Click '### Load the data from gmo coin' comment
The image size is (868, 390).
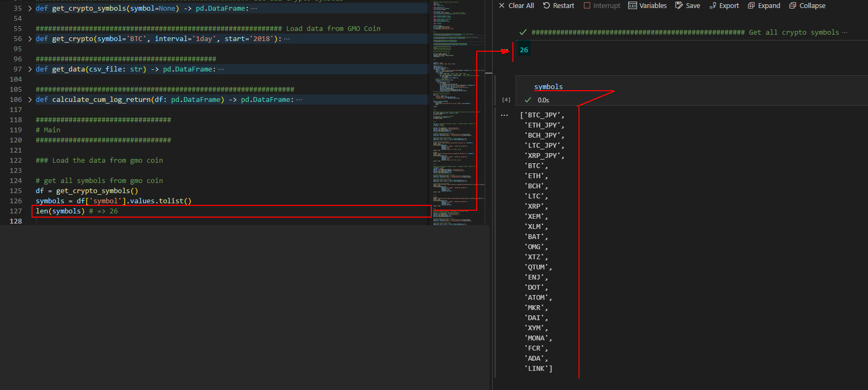coord(99,161)
